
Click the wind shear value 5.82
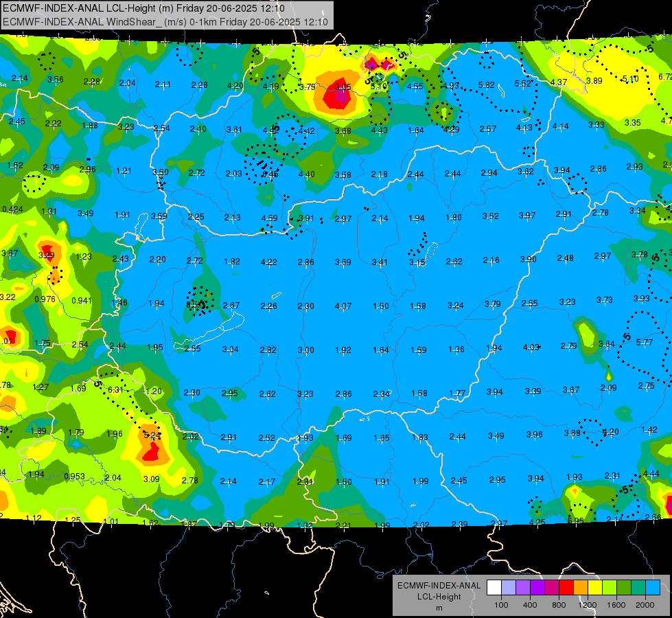click(x=487, y=85)
